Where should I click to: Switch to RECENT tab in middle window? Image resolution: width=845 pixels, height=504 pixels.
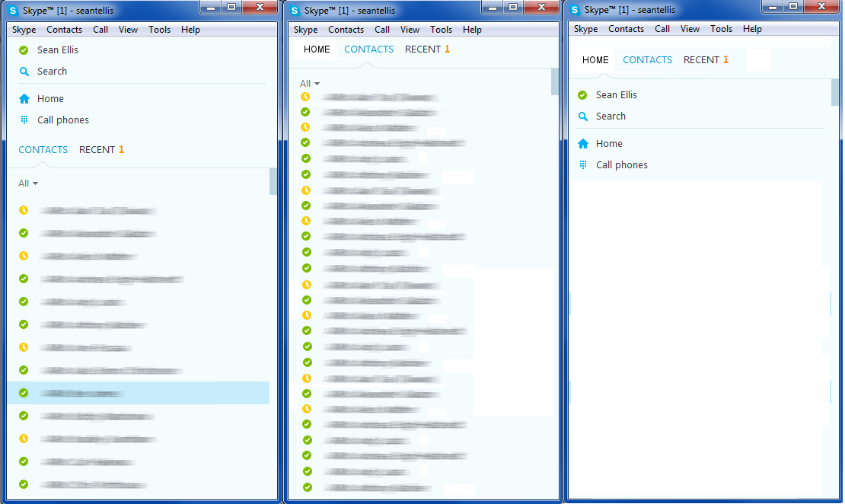point(427,49)
